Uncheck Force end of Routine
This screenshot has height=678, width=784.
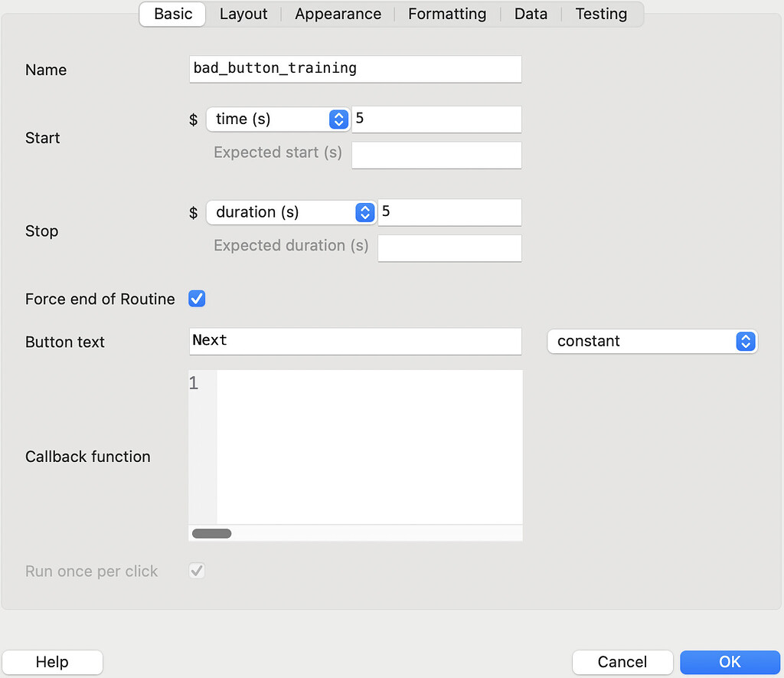click(x=198, y=299)
